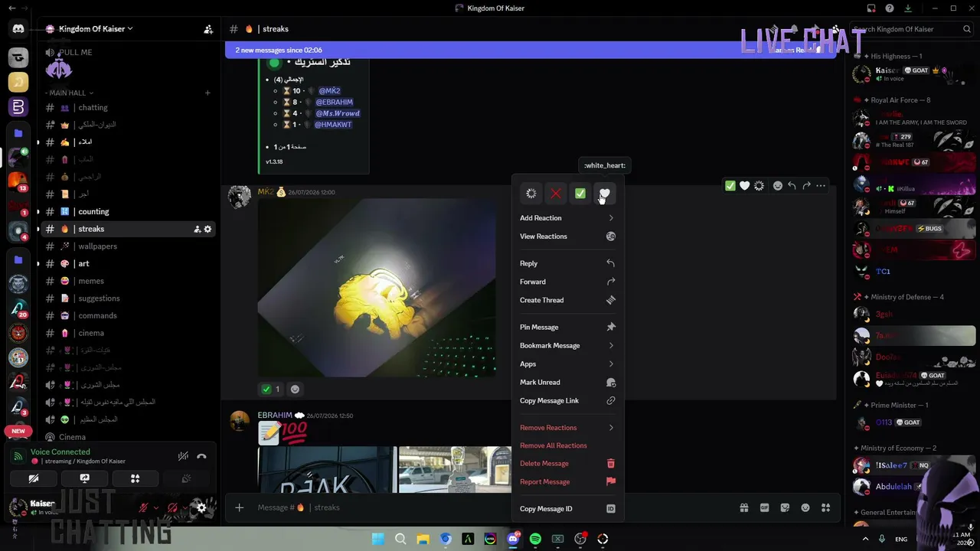Open the wallpapers channel

click(128, 246)
